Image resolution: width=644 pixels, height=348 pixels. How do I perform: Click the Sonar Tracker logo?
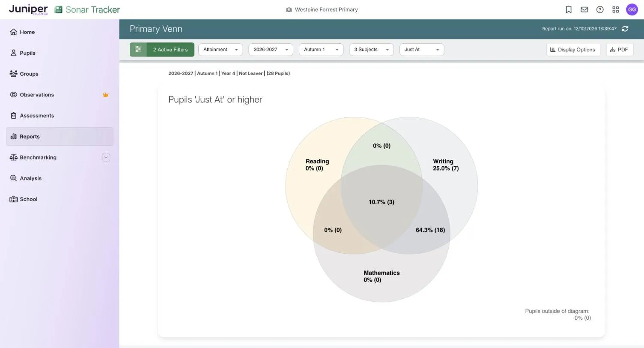(x=87, y=9)
